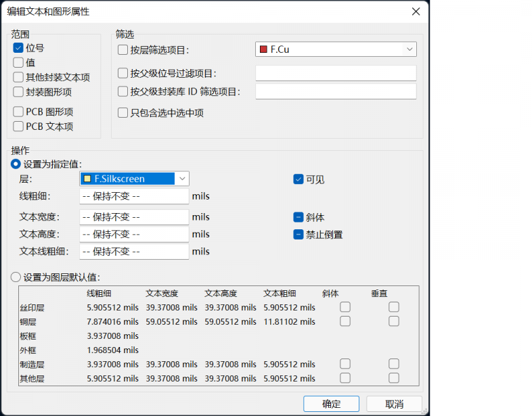Tick 其他封装文本项 checkbox
Screen dimensions: 532x416
[x=18, y=77]
